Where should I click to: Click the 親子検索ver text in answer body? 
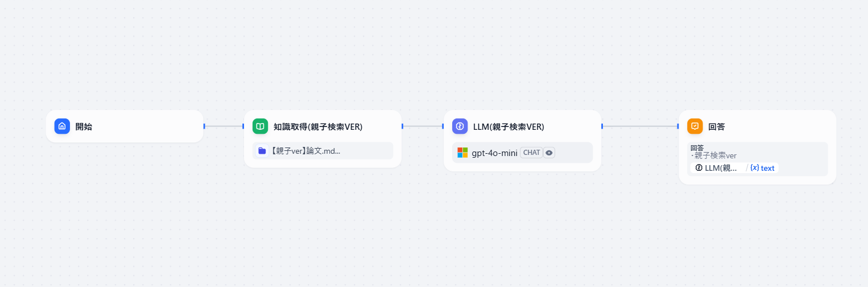point(716,155)
